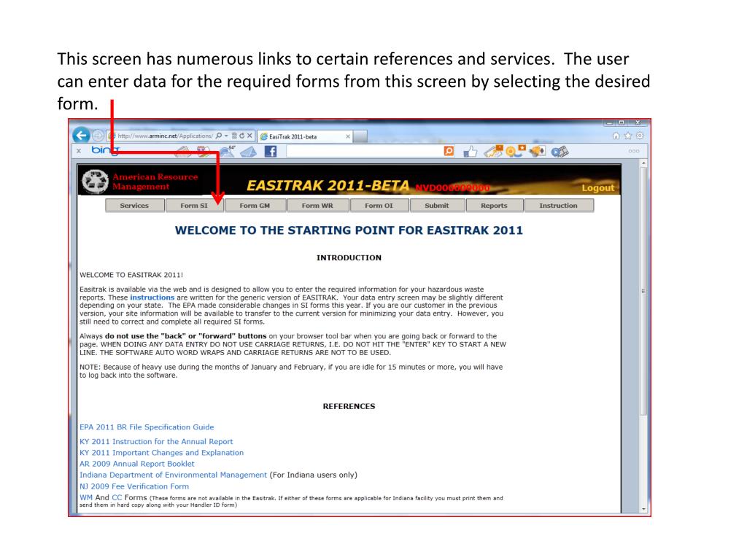Open KY 2011 Important Changes and Explanation
Image resolution: width=747 pixels, height=560 pixels.
tap(161, 452)
